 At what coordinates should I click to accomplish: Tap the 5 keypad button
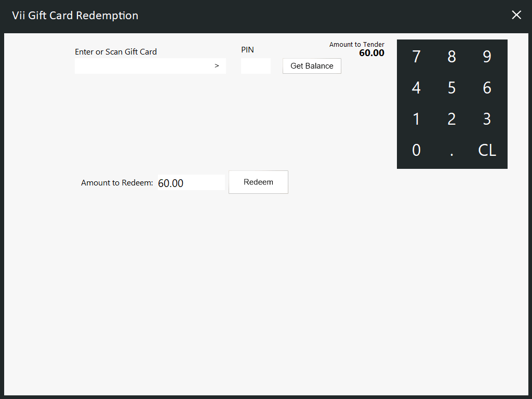pos(451,88)
